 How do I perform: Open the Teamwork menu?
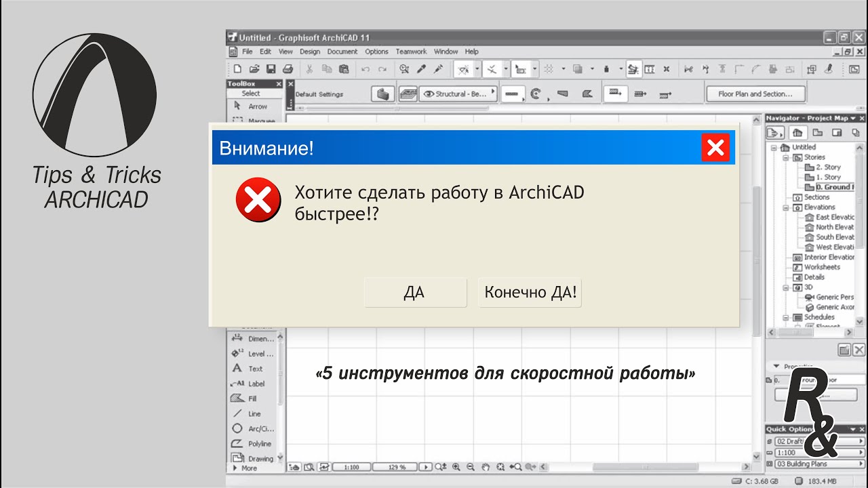pyautogui.click(x=411, y=52)
